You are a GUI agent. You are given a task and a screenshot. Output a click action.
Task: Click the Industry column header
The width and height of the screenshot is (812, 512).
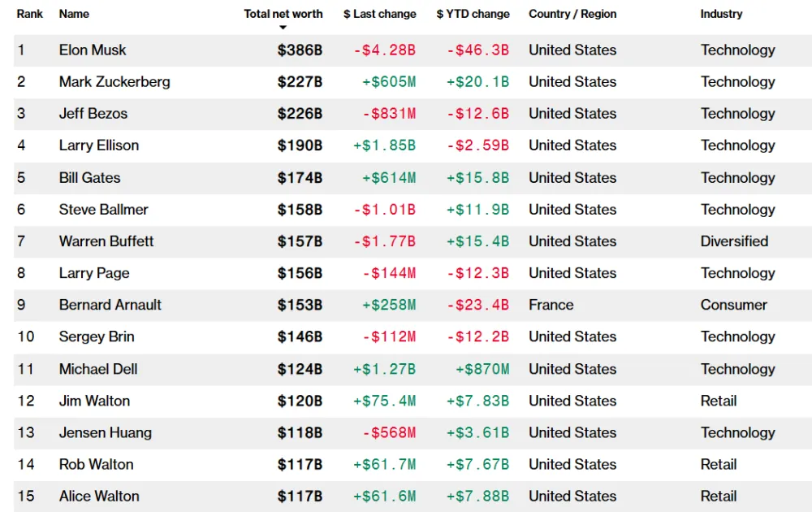pos(721,14)
